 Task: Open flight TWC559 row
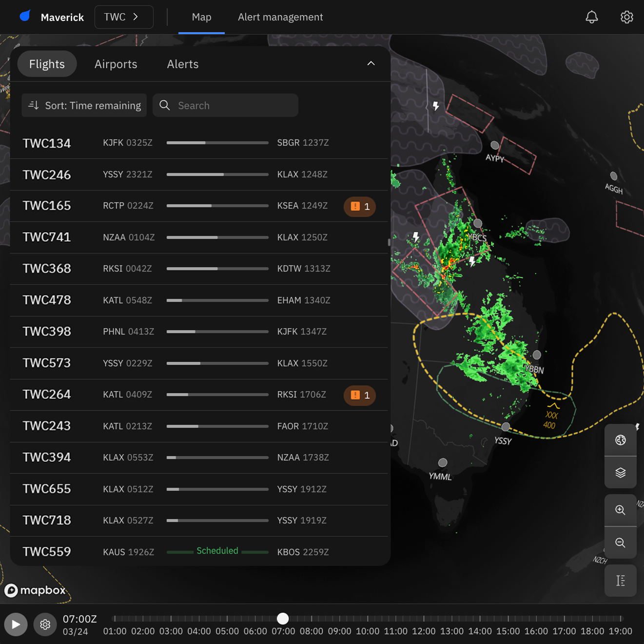tap(199, 551)
